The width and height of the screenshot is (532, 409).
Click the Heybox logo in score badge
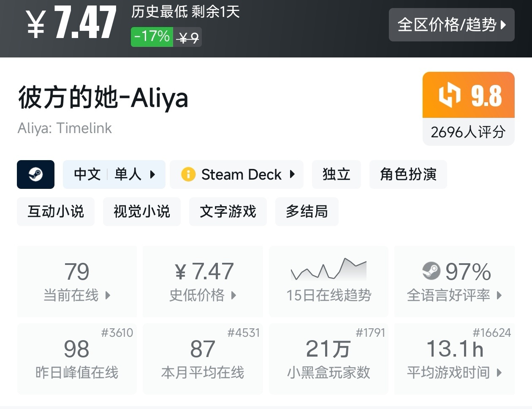tap(449, 95)
